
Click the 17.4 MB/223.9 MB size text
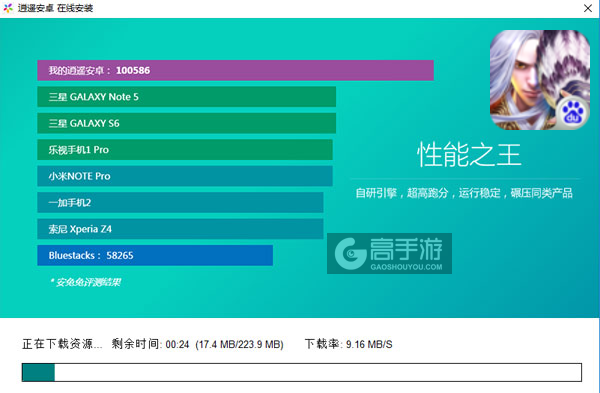pyautogui.click(x=240, y=344)
